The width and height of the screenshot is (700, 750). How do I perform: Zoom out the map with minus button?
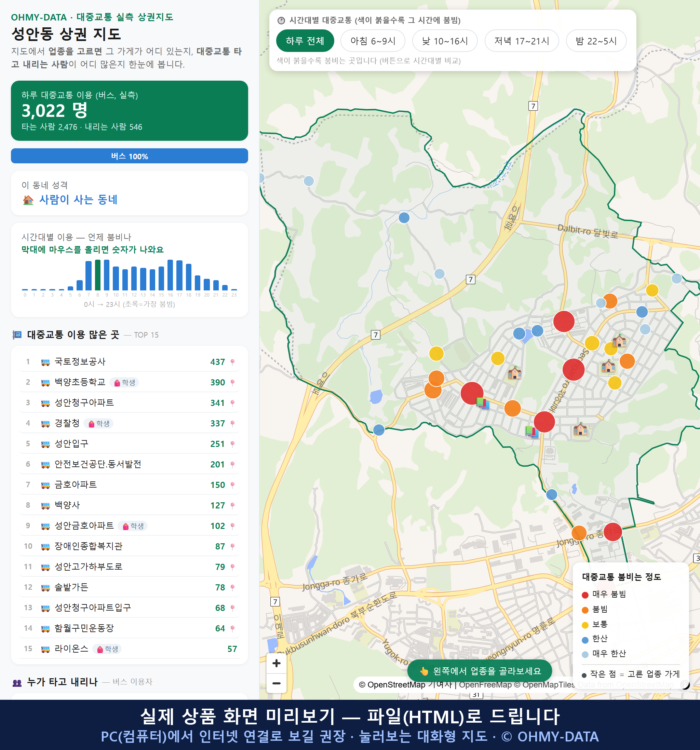point(276,683)
